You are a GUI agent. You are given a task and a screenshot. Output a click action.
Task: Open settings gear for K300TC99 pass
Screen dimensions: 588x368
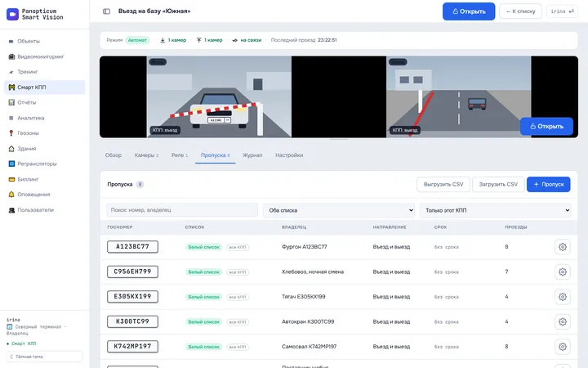click(x=562, y=322)
